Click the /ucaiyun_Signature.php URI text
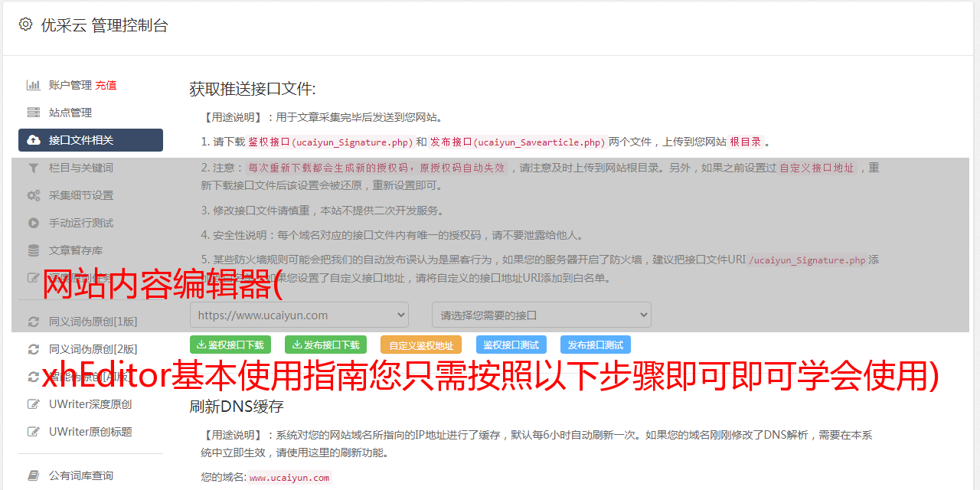Viewport: 980px width, 490px height. pos(807,260)
